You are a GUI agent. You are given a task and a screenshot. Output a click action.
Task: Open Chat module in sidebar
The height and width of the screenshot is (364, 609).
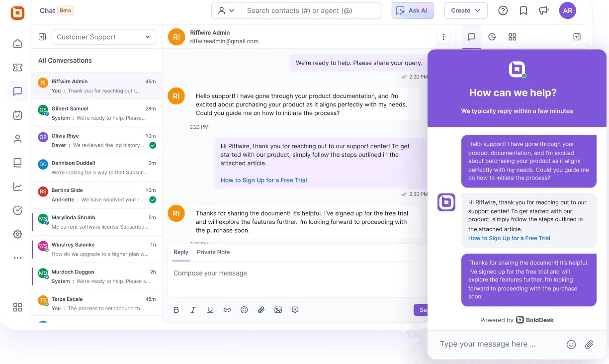[17, 91]
